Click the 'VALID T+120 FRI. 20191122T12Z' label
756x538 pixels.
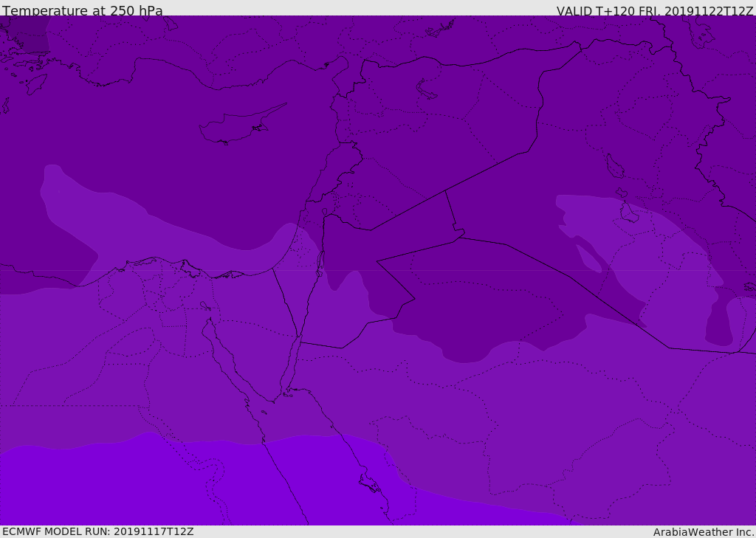(655, 10)
